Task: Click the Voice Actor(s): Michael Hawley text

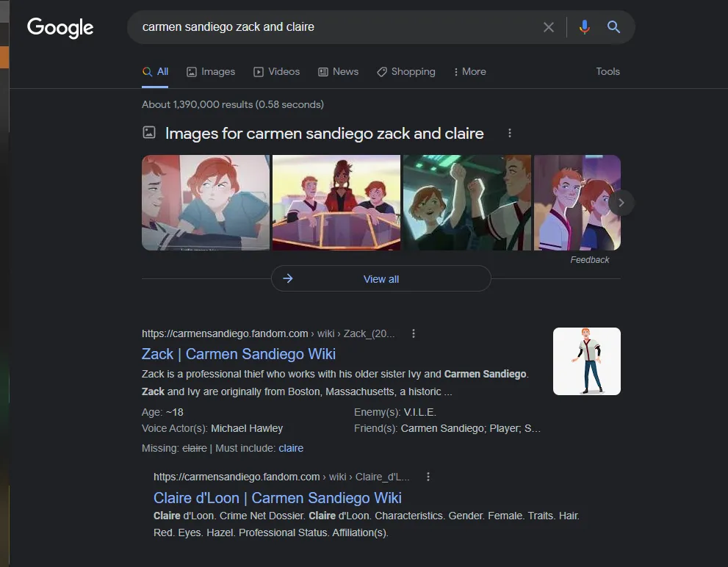Action: (x=212, y=428)
